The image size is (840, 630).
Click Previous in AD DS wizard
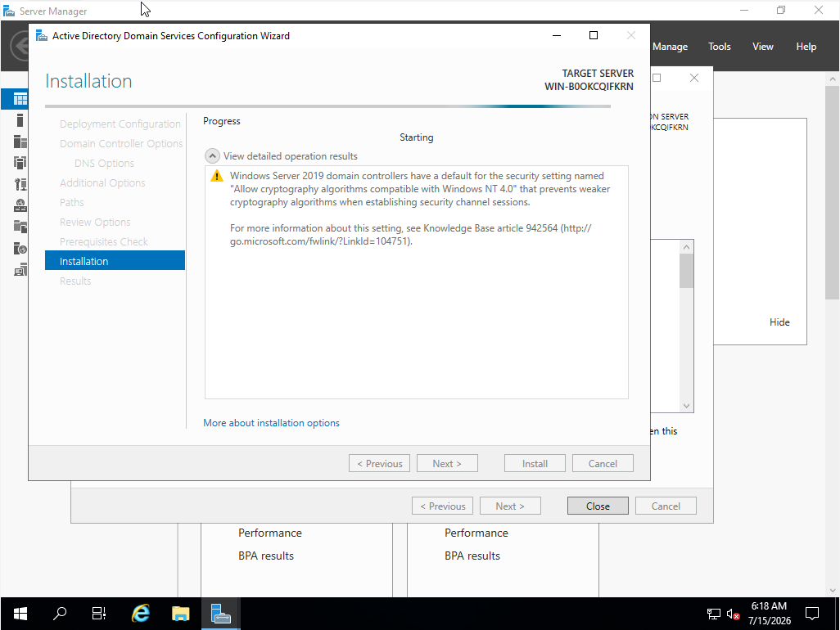pyautogui.click(x=379, y=464)
